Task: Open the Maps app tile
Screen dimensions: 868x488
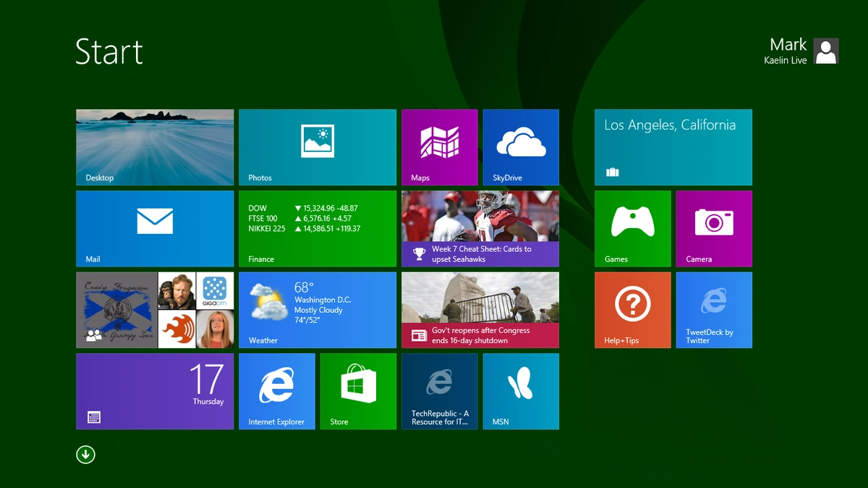Action: 439,147
